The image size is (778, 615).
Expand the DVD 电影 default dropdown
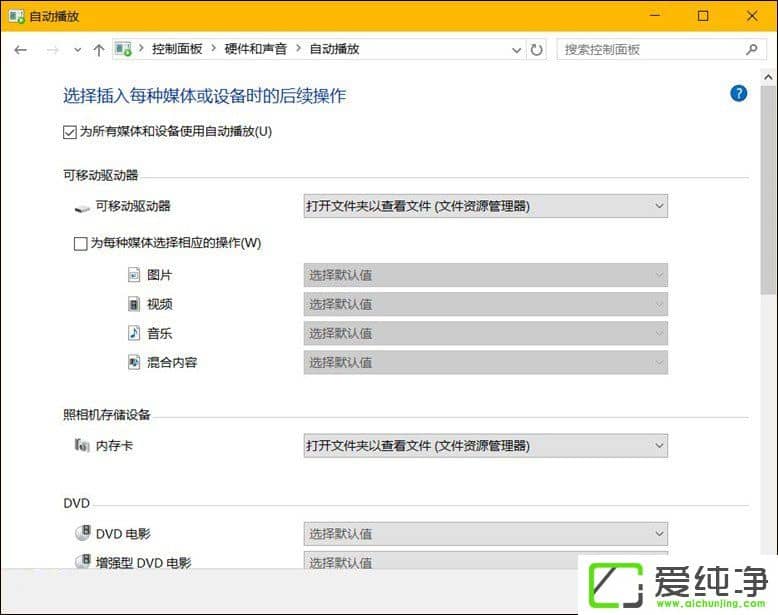[x=485, y=533]
